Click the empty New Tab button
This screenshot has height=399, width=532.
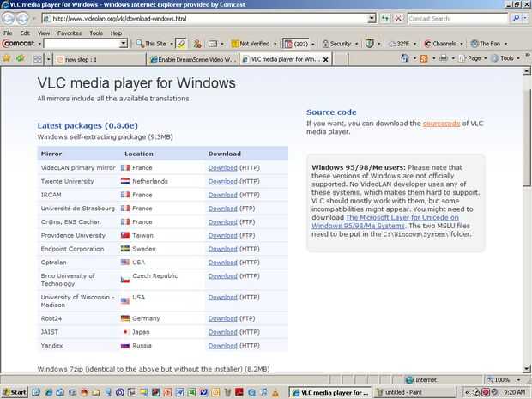point(341,59)
